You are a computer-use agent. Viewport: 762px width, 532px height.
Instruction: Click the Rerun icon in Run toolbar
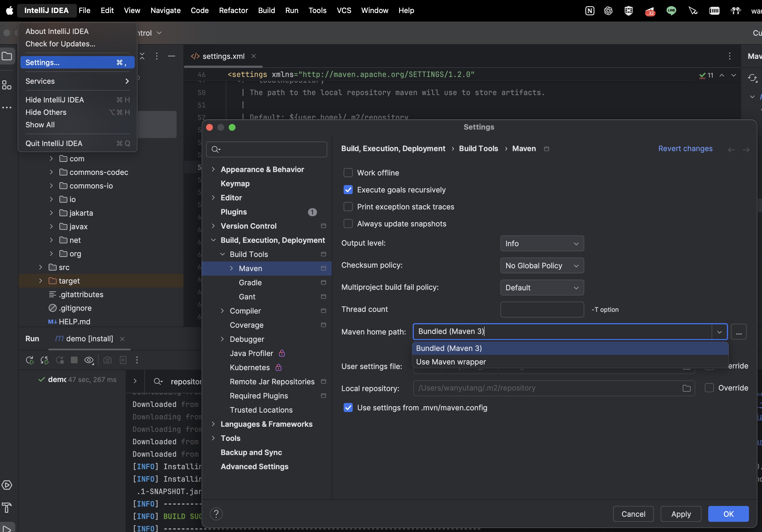click(x=30, y=360)
